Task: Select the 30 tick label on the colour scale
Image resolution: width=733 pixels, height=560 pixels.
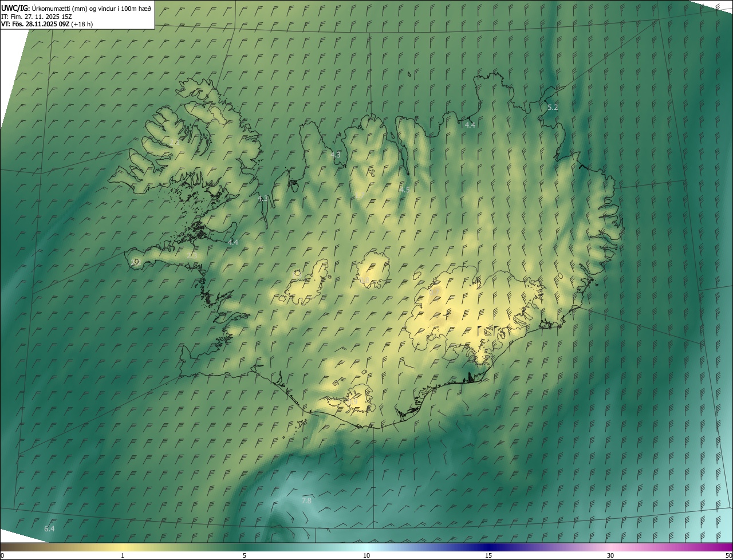Action: [x=610, y=555]
